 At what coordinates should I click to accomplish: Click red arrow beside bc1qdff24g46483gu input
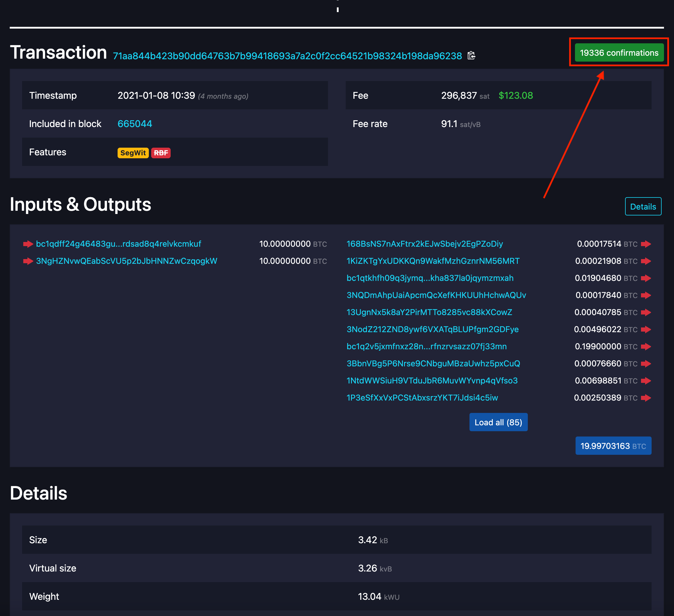pyautogui.click(x=28, y=244)
